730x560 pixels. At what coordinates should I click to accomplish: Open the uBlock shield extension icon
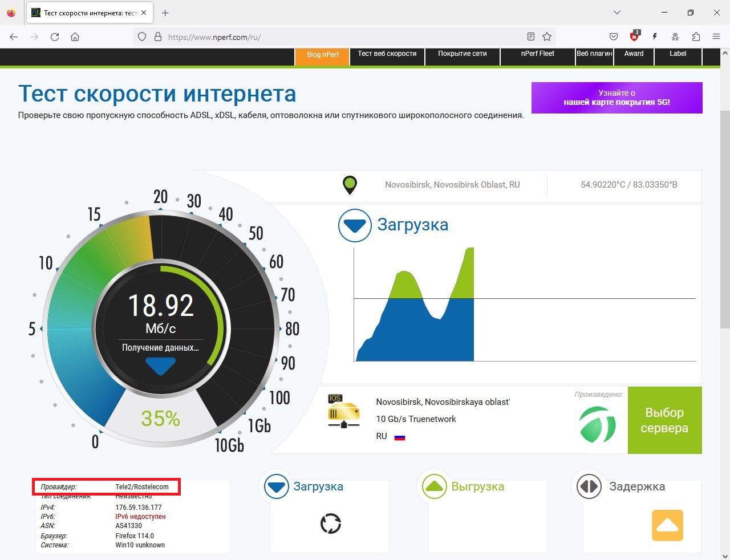pyautogui.click(x=634, y=37)
